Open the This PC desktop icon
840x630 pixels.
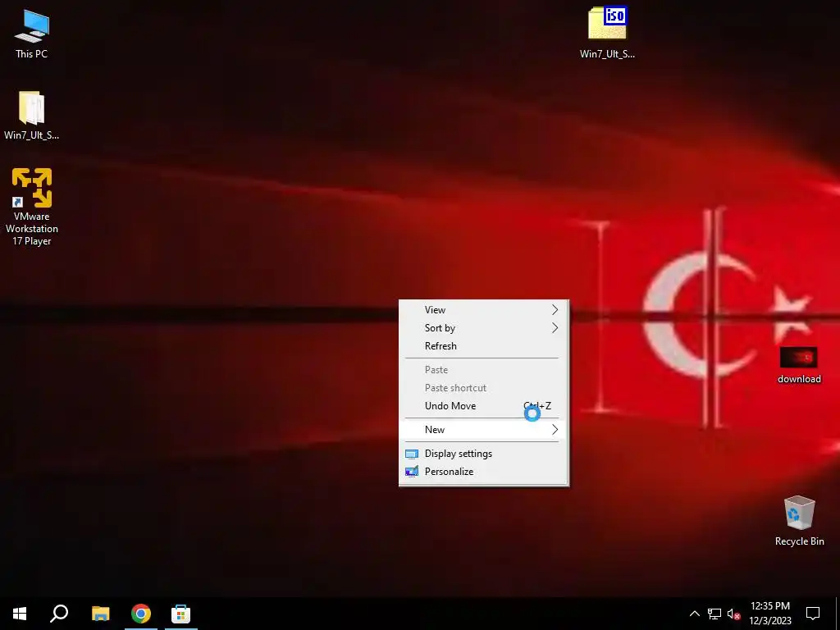(x=32, y=34)
